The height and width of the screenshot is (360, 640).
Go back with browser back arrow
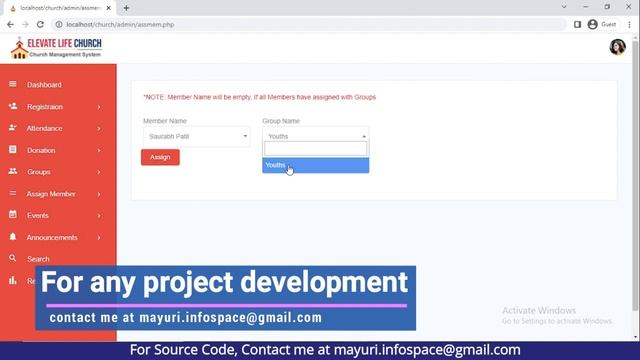pyautogui.click(x=10, y=24)
